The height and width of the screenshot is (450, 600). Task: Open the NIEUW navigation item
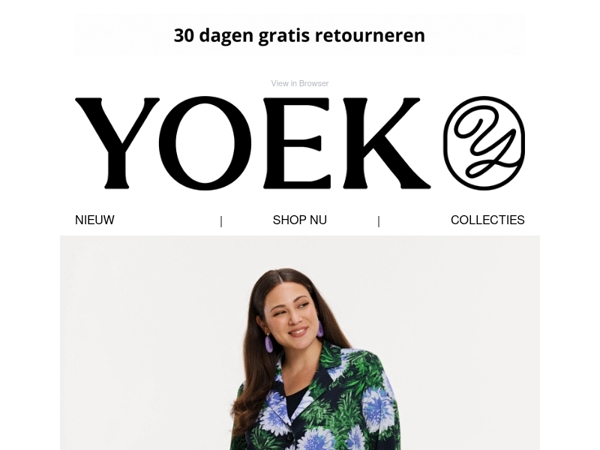click(x=95, y=220)
